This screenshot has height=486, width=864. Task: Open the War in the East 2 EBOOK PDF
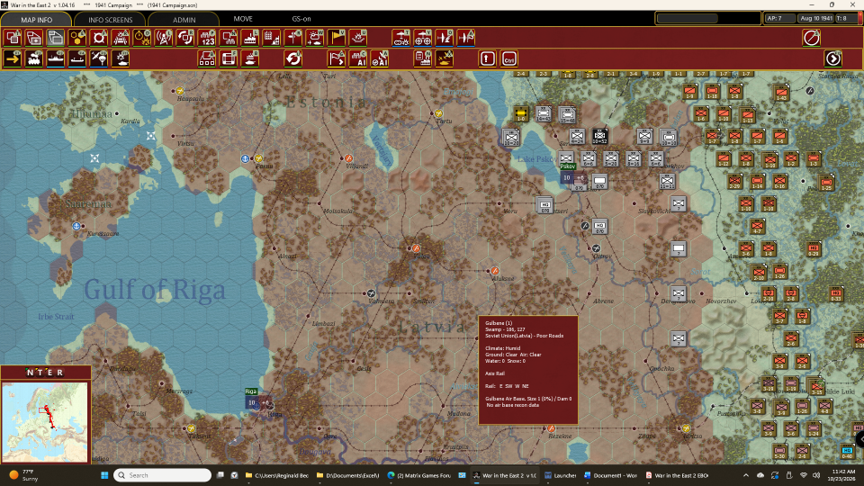(x=677, y=475)
